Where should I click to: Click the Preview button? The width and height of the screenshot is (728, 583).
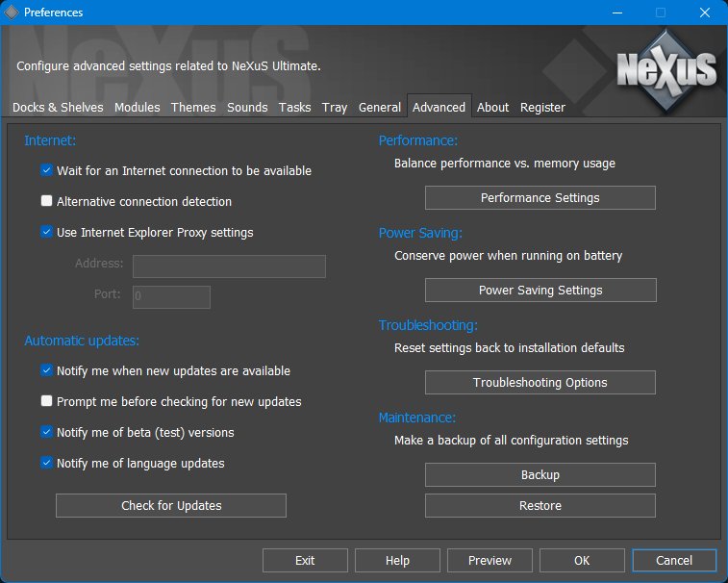coord(490,560)
